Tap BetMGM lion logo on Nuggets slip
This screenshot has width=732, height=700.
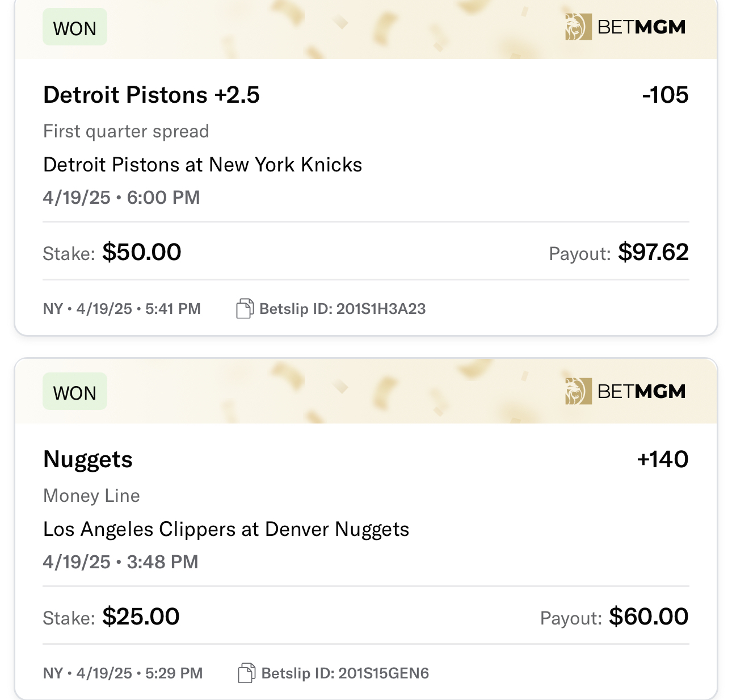click(x=578, y=391)
